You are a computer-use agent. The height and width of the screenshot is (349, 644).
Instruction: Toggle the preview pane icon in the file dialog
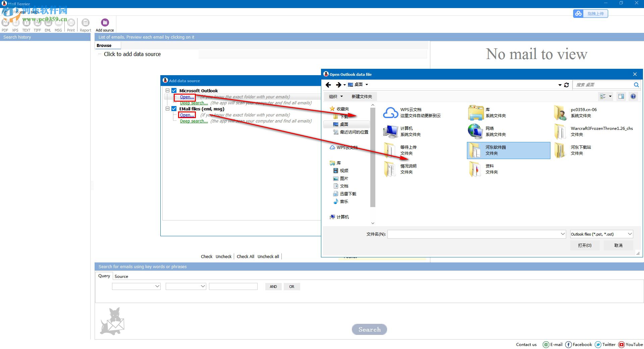click(x=621, y=97)
